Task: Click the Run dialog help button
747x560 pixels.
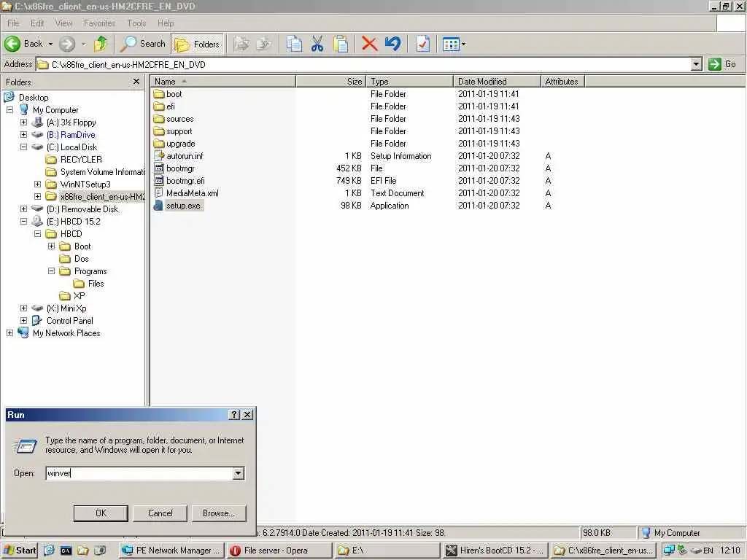Action: [234, 415]
